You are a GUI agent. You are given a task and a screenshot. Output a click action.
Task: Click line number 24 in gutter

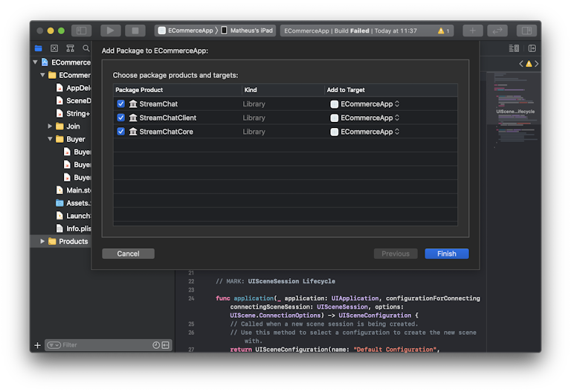(x=191, y=298)
